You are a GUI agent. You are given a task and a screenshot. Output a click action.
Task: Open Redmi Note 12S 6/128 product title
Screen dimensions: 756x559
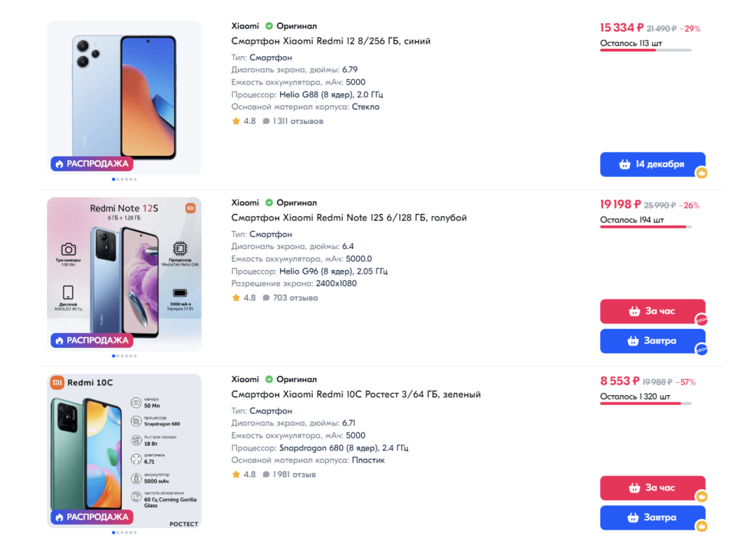[x=349, y=218]
